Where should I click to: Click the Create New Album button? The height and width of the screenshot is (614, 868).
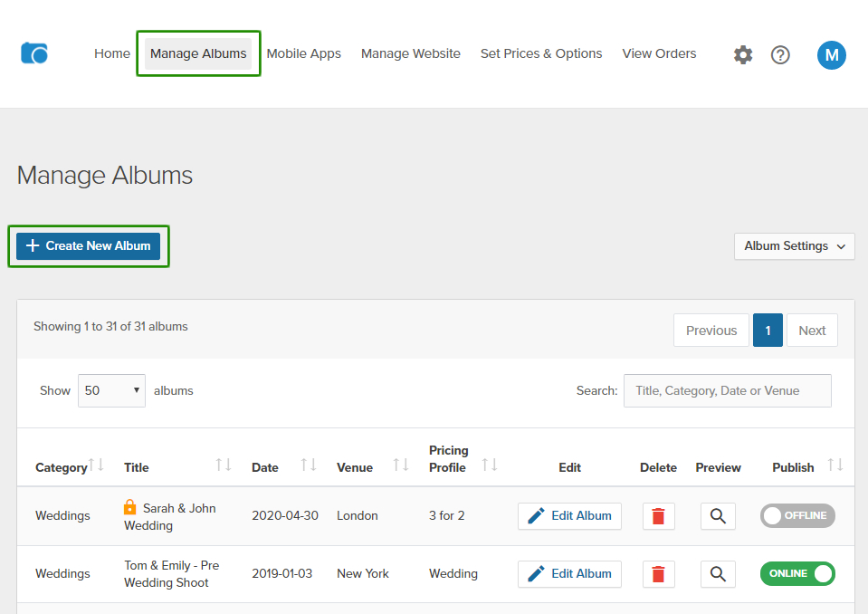[88, 246]
